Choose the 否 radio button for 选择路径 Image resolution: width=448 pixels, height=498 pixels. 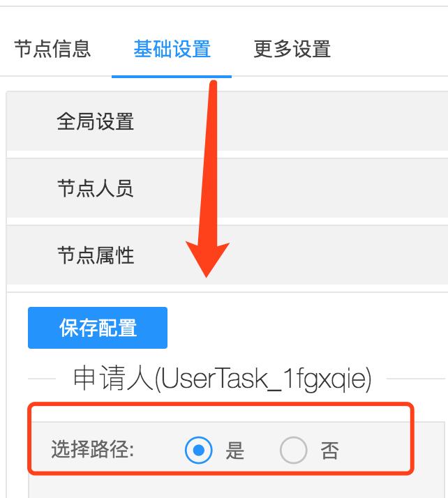click(x=293, y=450)
